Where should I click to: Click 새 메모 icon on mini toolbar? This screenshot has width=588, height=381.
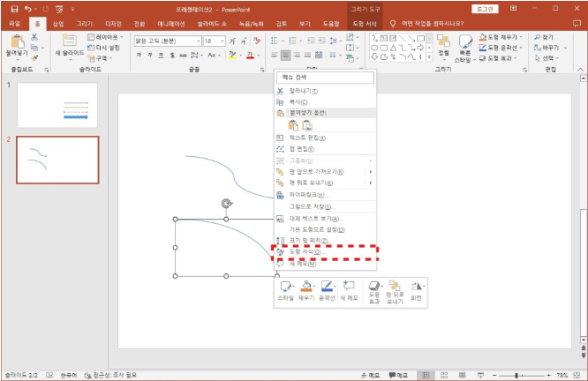(x=349, y=287)
